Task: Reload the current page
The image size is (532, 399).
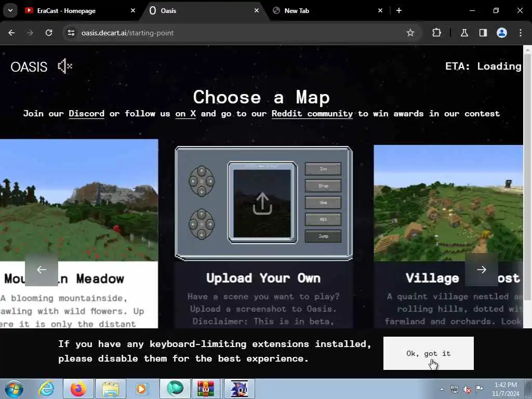Action: tap(49, 33)
